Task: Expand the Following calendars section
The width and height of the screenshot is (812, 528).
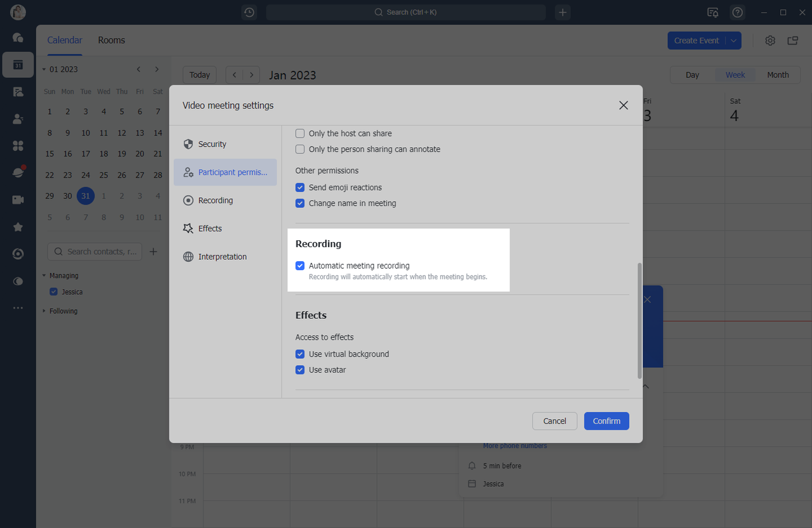Action: [44, 311]
